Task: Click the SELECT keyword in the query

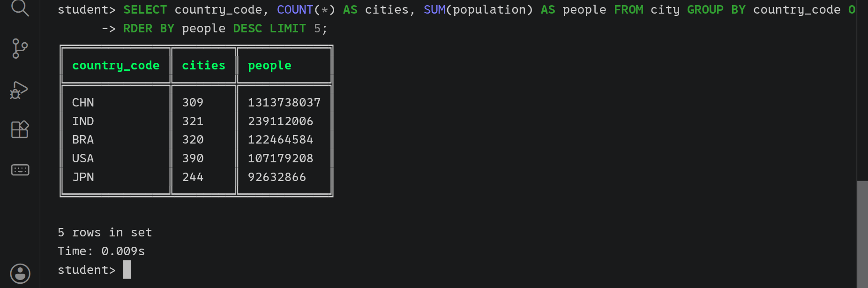Action: point(145,9)
